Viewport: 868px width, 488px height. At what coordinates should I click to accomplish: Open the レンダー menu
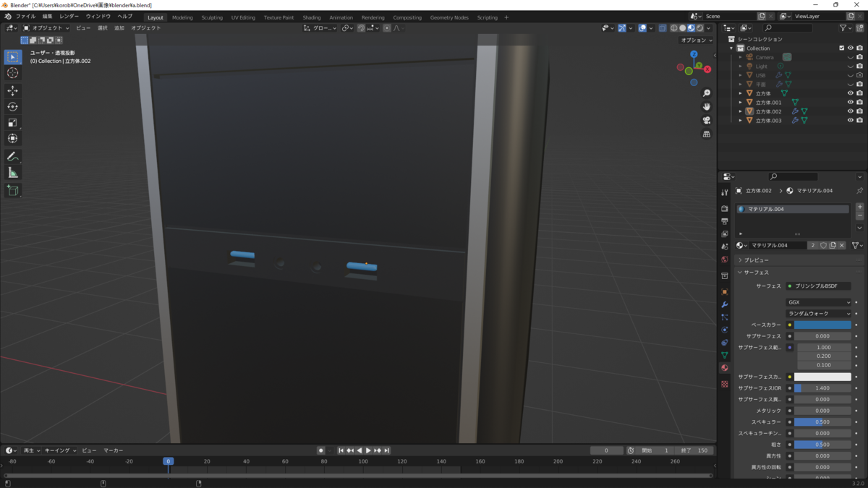coord(69,16)
